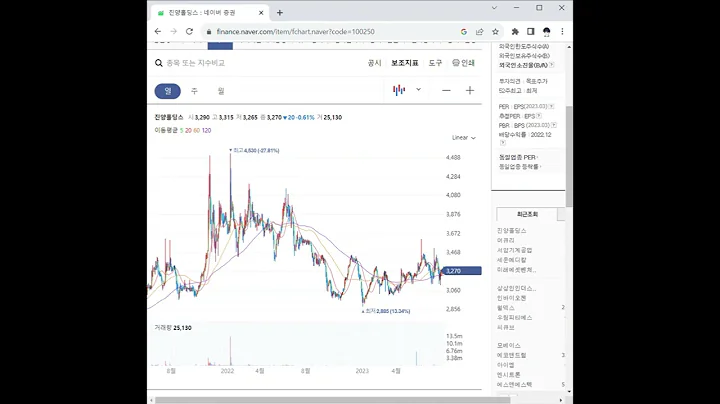Bookmark this page with star icon
Viewport: 720px width, 404px height.
(495, 32)
